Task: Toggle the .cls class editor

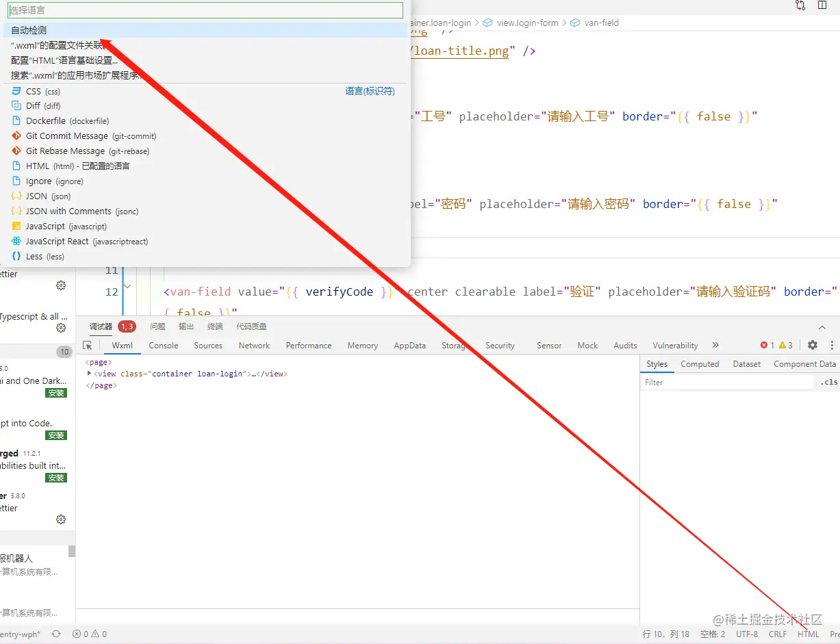Action: 829,383
